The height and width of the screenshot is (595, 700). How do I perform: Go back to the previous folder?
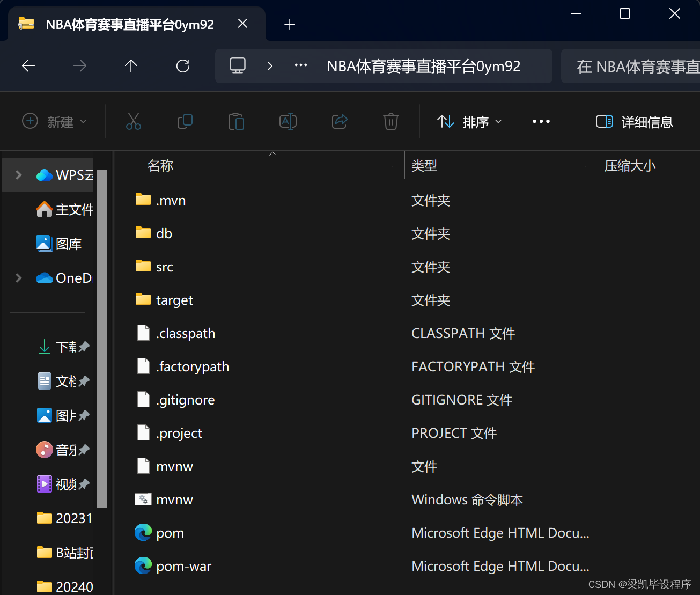(28, 65)
